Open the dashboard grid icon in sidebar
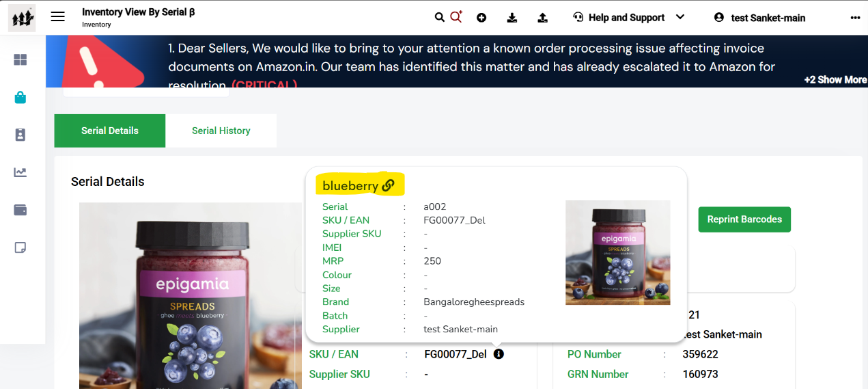Viewport: 868px width, 389px height. 20,60
